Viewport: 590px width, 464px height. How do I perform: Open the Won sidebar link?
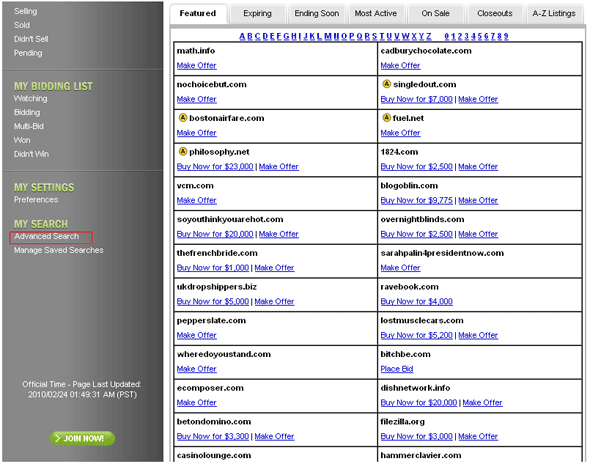(x=22, y=140)
